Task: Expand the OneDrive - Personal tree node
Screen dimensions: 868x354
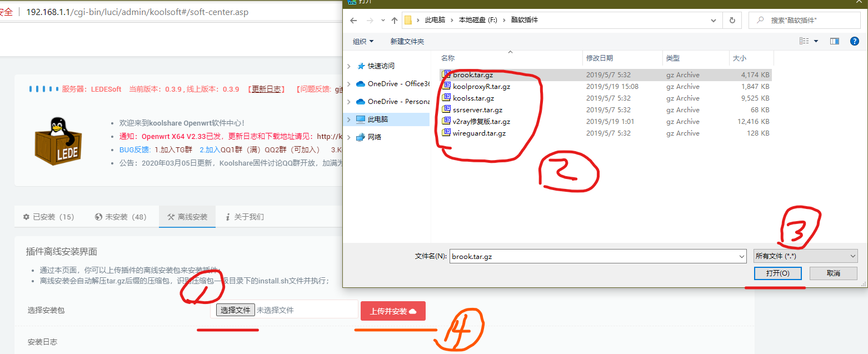Action: (349, 101)
